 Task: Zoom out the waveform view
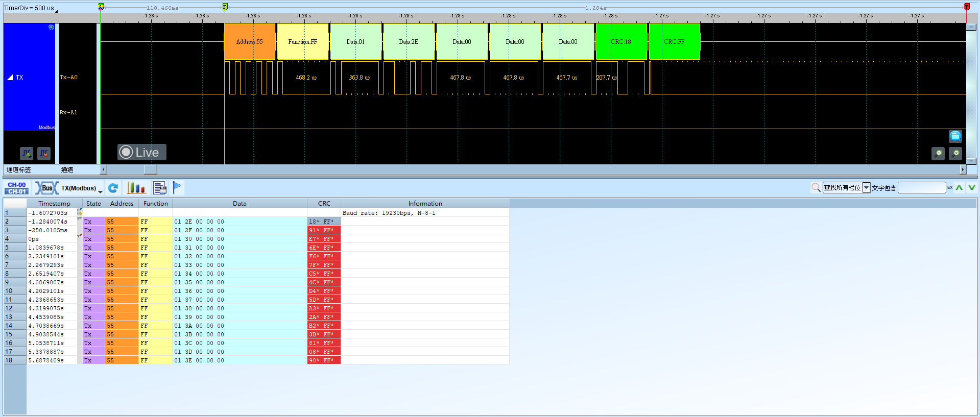[x=938, y=153]
